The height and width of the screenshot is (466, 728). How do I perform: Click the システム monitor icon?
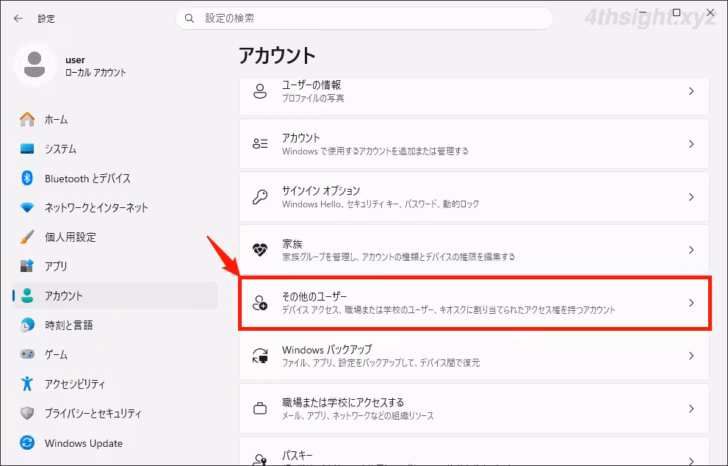(27, 149)
